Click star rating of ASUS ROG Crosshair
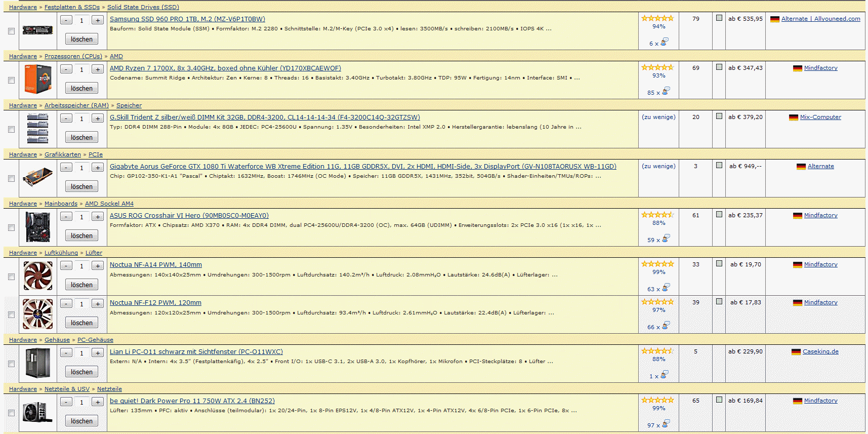This screenshot has height=434, width=868. (657, 215)
